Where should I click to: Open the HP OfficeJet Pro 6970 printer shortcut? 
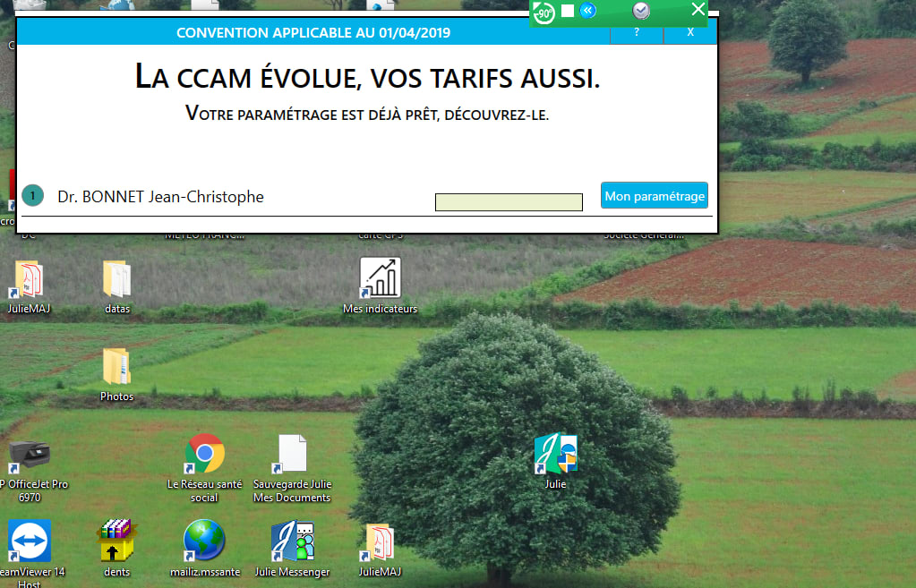tap(30, 455)
